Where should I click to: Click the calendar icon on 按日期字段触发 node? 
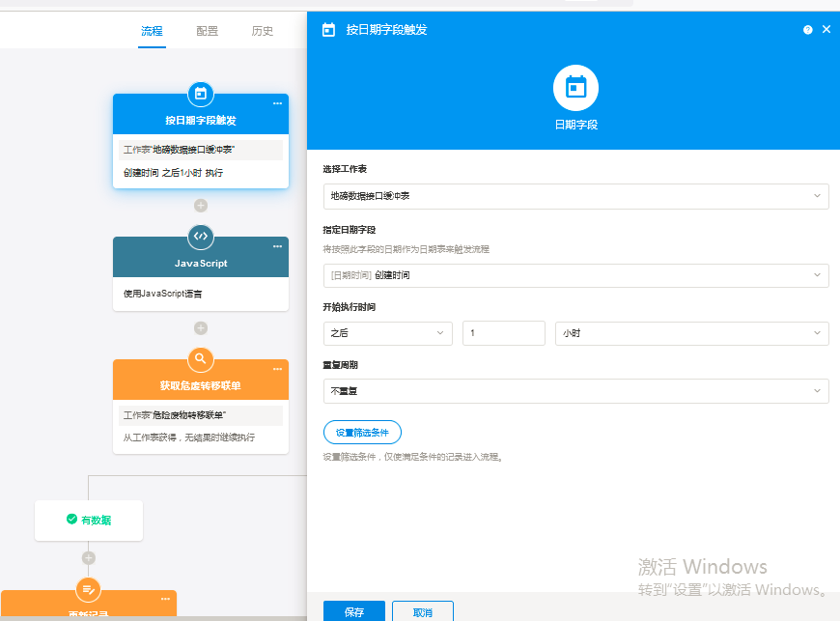(x=201, y=94)
